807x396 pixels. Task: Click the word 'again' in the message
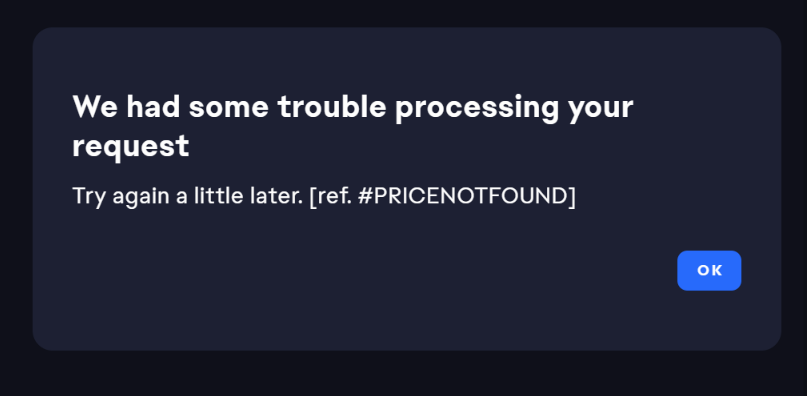tap(142, 198)
